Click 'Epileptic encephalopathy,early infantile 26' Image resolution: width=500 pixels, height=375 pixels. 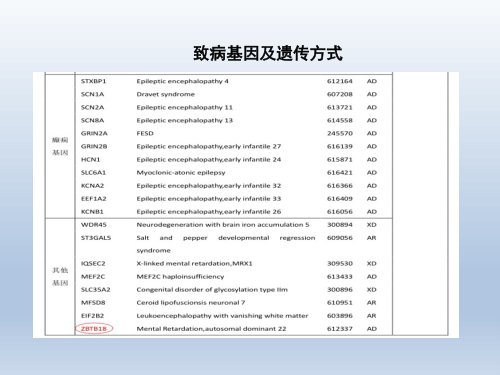tap(209, 212)
